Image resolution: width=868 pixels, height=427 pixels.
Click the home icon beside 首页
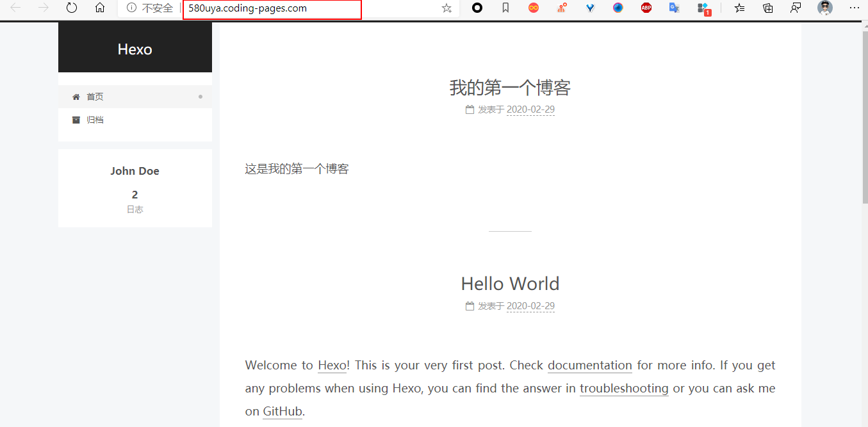pyautogui.click(x=76, y=97)
